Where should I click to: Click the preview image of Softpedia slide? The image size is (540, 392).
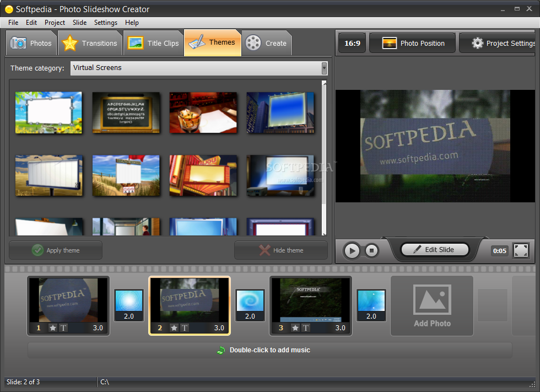coord(435,146)
